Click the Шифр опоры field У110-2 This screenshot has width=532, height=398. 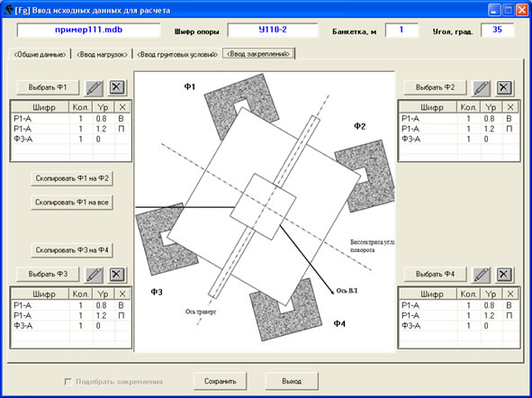(x=273, y=30)
